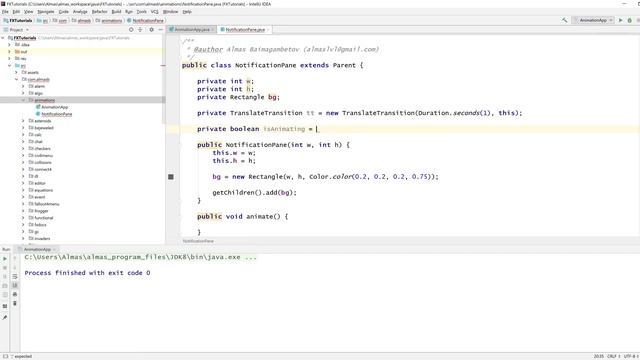640x360 pixels.
Task: Collapse the src folder
Action: pyautogui.click(x=9, y=66)
